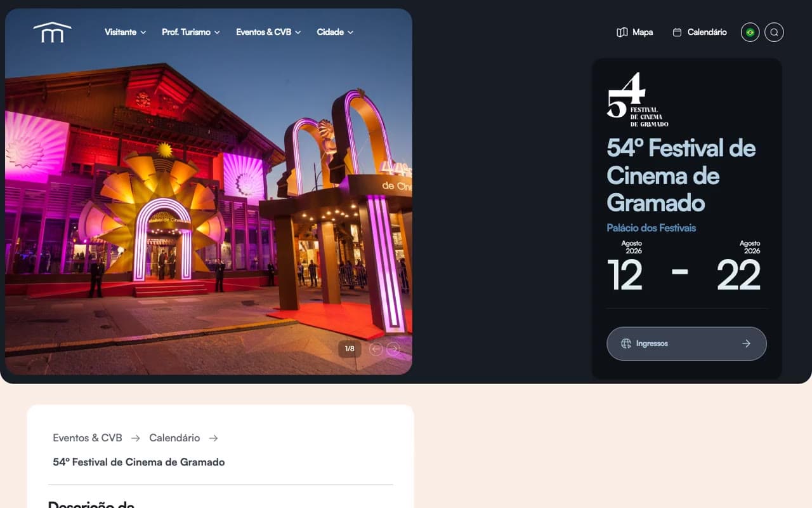
Task: Click the Eventos & CVB breadcrumb
Action: [x=88, y=438]
